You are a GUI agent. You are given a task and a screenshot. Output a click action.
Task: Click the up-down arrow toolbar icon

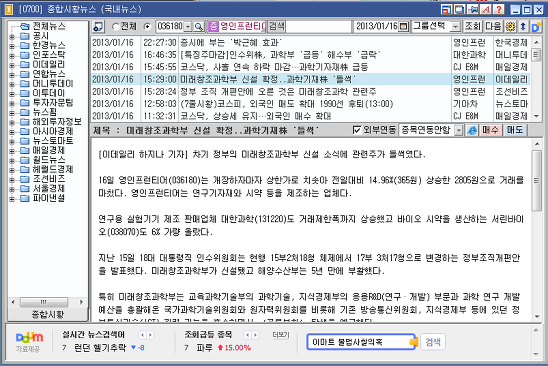pos(523,27)
